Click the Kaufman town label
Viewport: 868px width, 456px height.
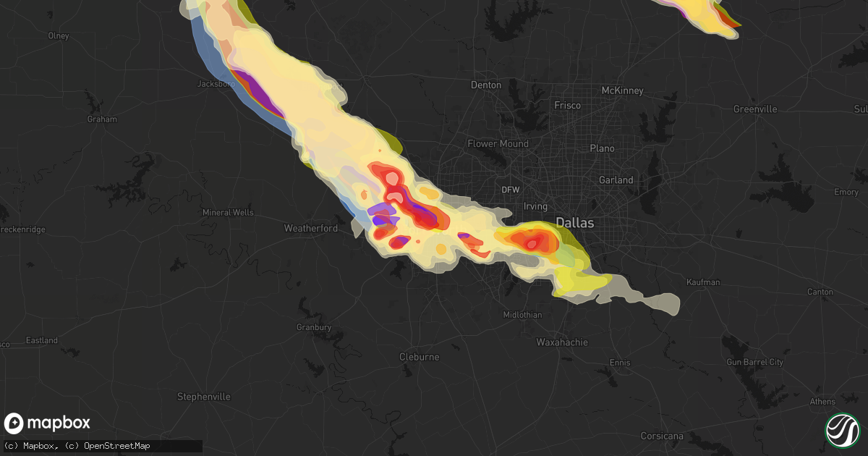pyautogui.click(x=704, y=282)
